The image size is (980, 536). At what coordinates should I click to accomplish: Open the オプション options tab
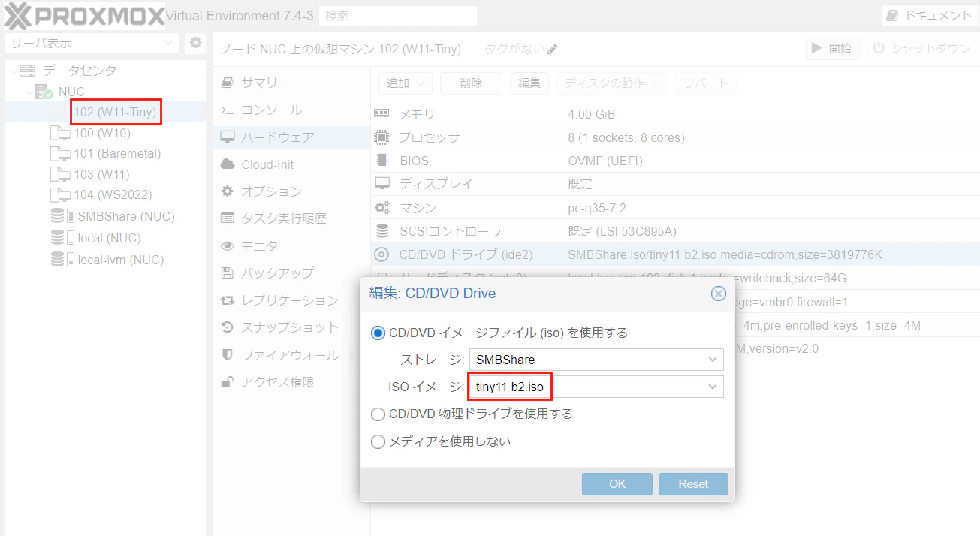(291, 191)
